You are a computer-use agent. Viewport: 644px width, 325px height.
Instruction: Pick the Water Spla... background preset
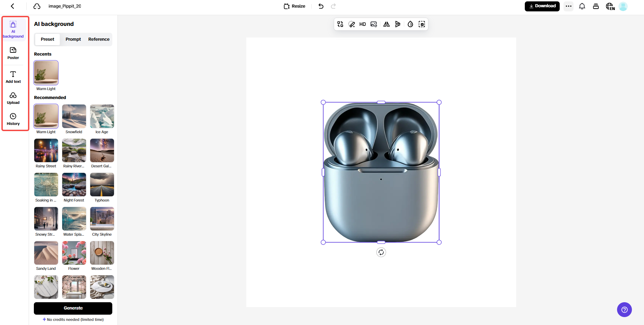[x=74, y=219]
